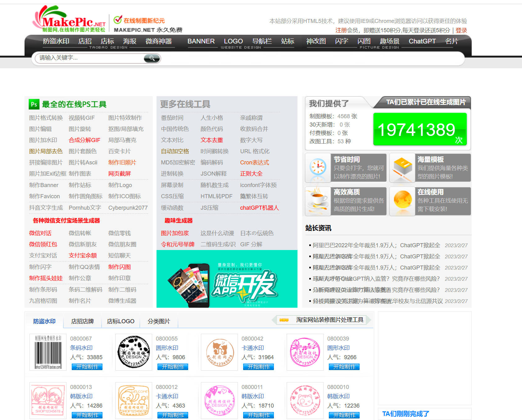
Task: Open 防盗水印 in the navigation bar
Action: tap(56, 41)
